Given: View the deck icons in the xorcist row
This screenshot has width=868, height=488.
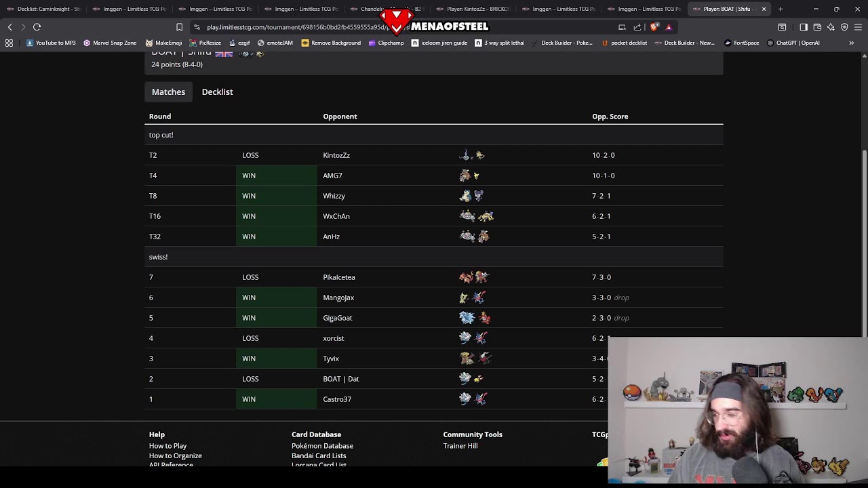Looking at the screenshot, I should (473, 338).
